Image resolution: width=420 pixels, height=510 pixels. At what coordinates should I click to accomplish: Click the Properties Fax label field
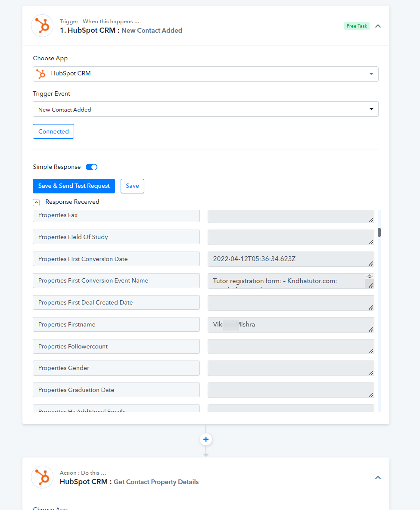tap(116, 216)
